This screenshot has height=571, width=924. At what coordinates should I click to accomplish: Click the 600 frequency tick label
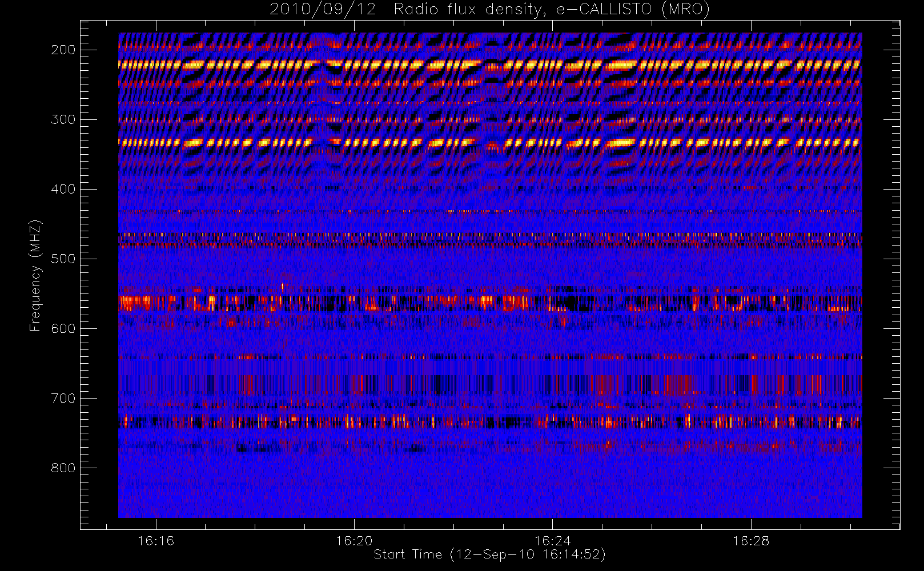63,328
